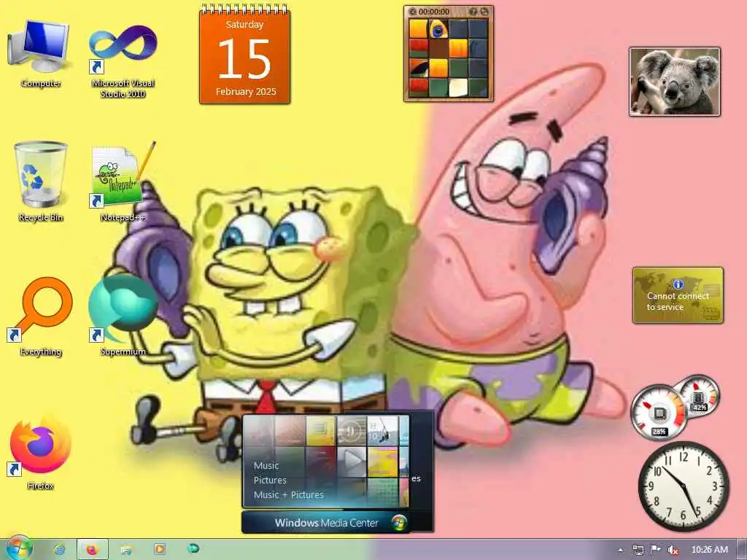Select Pictures in Media Center gadget
The height and width of the screenshot is (560, 747).
tap(270, 480)
